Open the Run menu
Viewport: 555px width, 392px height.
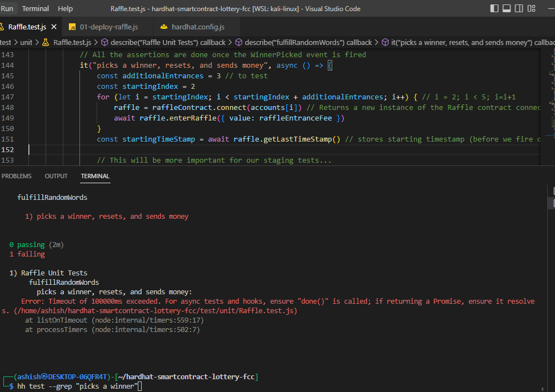pyautogui.click(x=7, y=8)
